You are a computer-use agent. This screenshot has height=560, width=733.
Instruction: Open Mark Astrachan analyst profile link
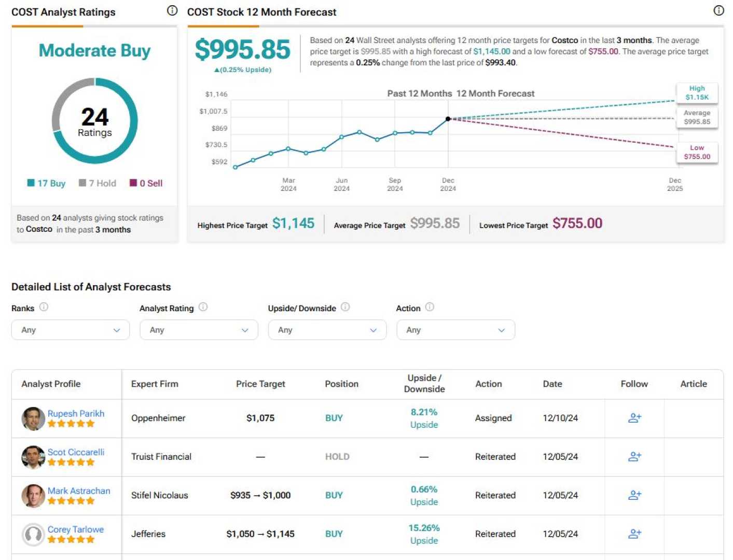pos(79,491)
